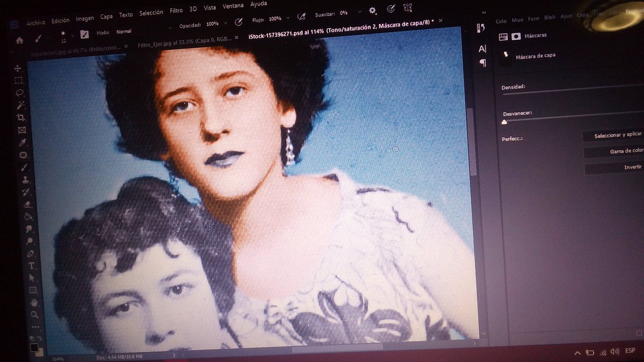Screen dimensions: 644x362
Task: Select the Pen tool
Action: (31, 253)
